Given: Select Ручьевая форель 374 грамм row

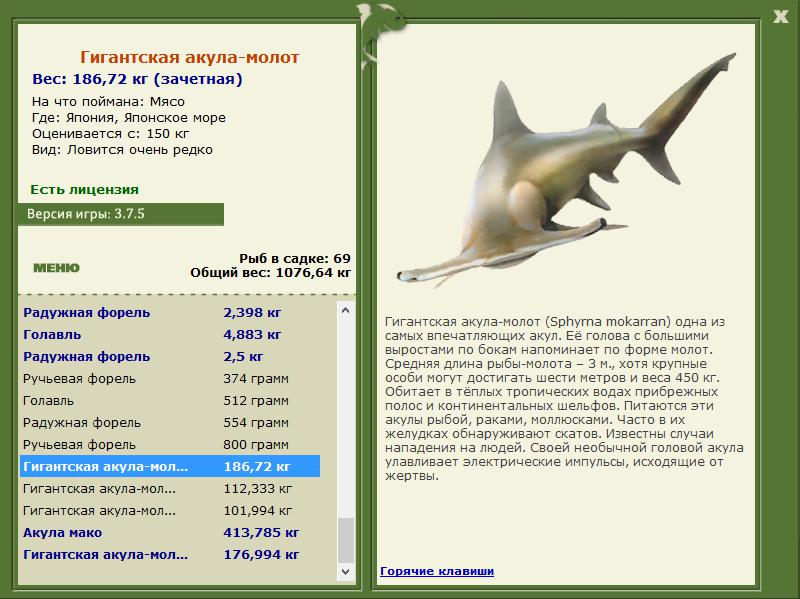Looking at the screenshot, I should pos(170,378).
